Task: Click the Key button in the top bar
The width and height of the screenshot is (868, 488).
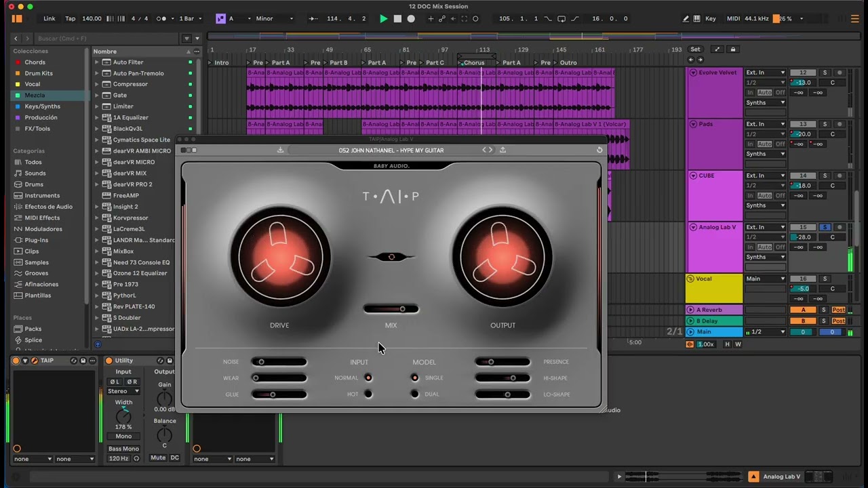Action: pyautogui.click(x=711, y=19)
